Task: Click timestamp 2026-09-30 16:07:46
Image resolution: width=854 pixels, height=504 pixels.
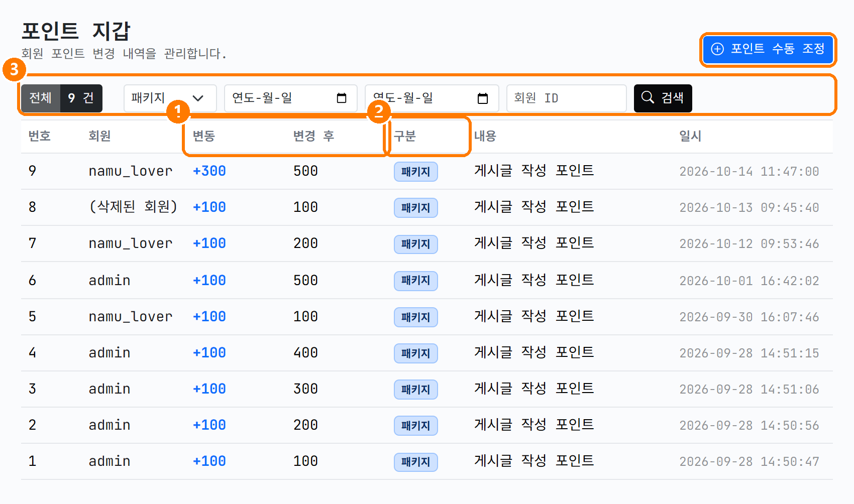Action: coord(749,317)
